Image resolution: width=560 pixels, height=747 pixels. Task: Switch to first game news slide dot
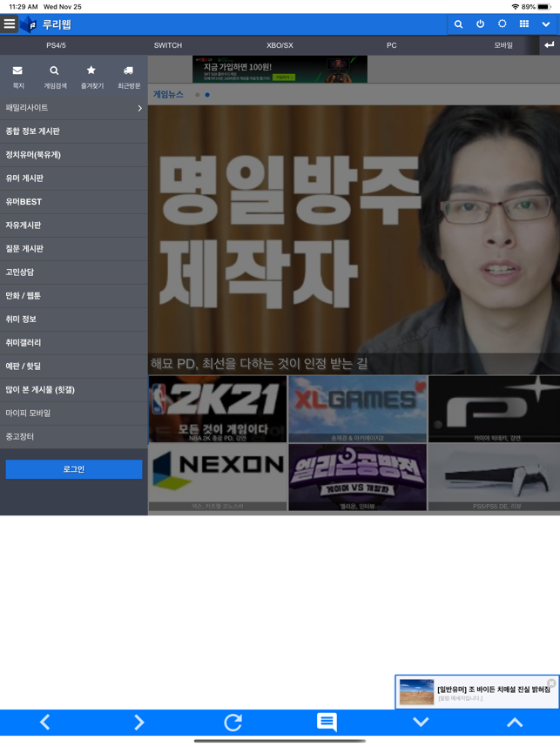[198, 95]
